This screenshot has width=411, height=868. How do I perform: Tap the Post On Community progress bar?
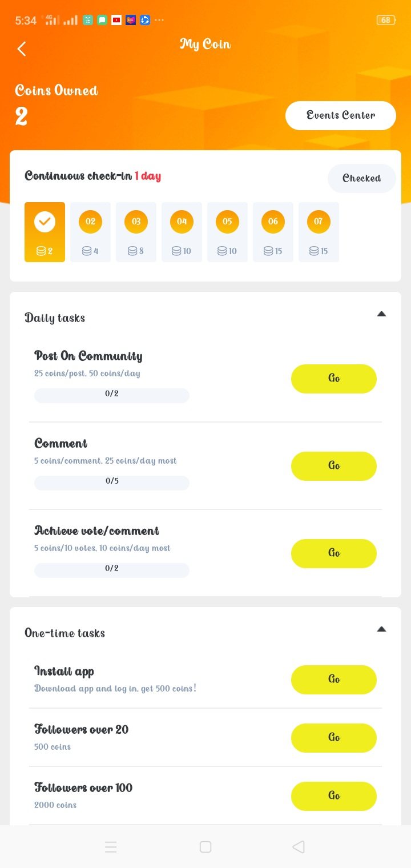pos(112,395)
